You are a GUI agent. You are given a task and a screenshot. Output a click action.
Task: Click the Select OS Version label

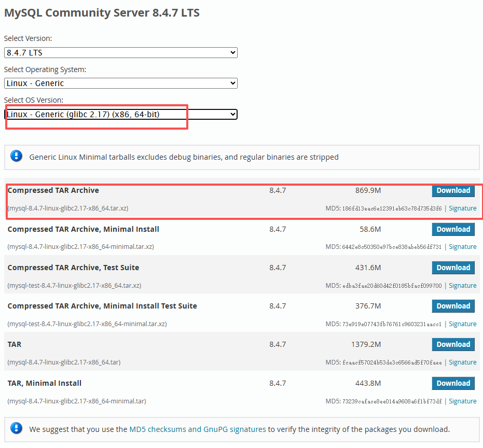point(34,100)
